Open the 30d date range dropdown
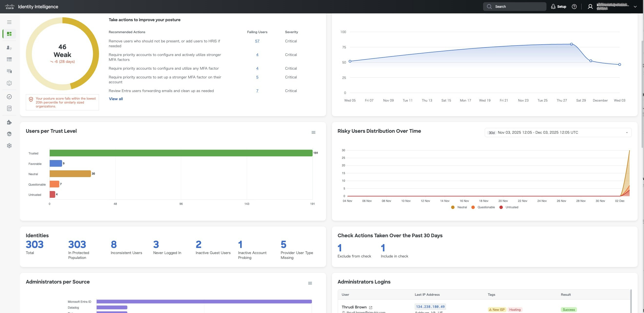 coord(558,133)
